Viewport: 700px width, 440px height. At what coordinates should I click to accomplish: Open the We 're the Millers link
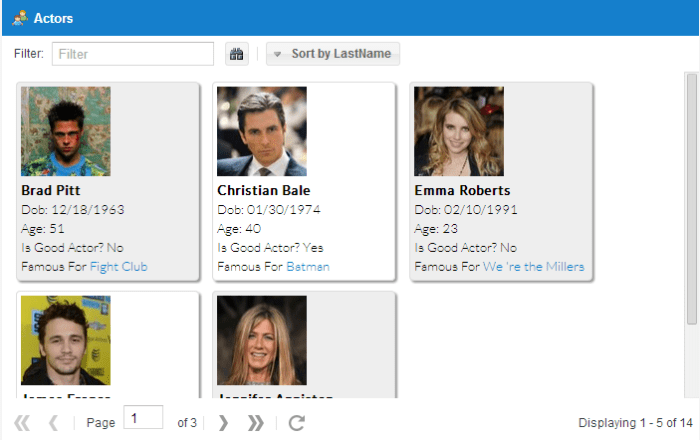[533, 267]
